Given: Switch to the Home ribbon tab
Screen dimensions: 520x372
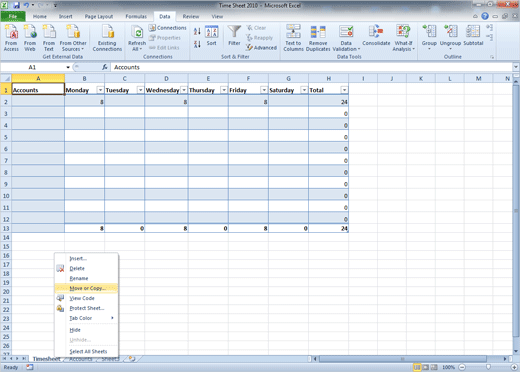Looking at the screenshot, I should pos(40,16).
